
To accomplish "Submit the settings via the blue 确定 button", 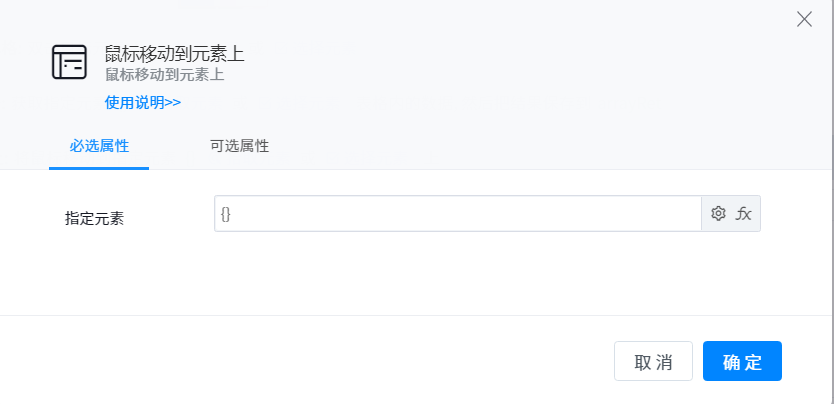I will [742, 362].
